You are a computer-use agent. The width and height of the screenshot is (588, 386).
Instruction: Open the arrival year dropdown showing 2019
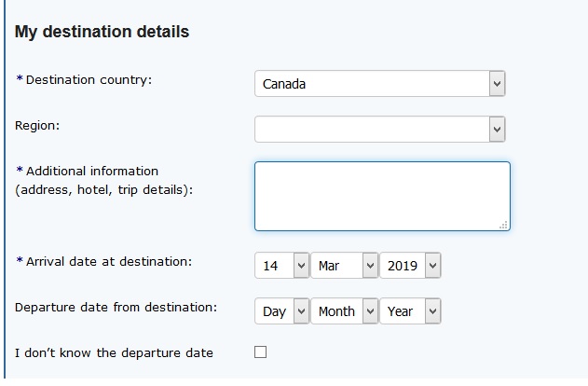(410, 266)
